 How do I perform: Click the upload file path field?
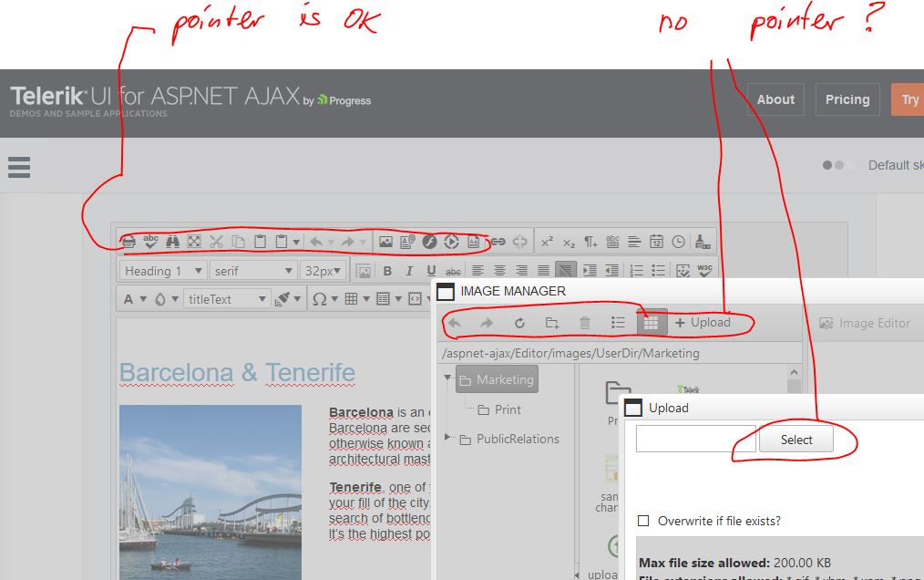(x=696, y=439)
